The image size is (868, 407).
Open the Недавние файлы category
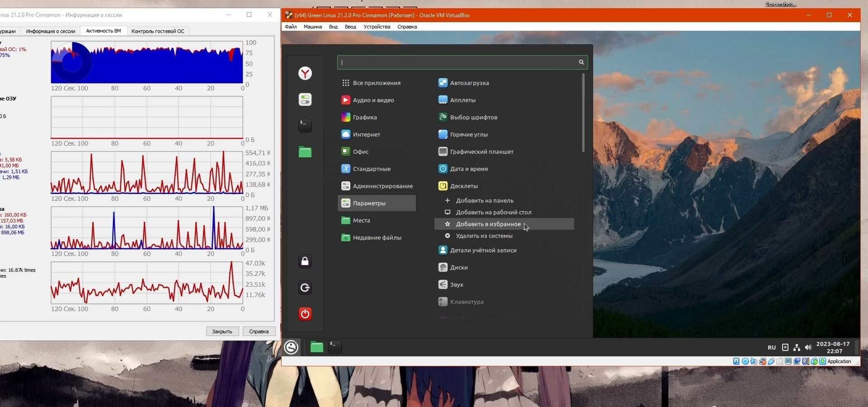click(x=377, y=237)
